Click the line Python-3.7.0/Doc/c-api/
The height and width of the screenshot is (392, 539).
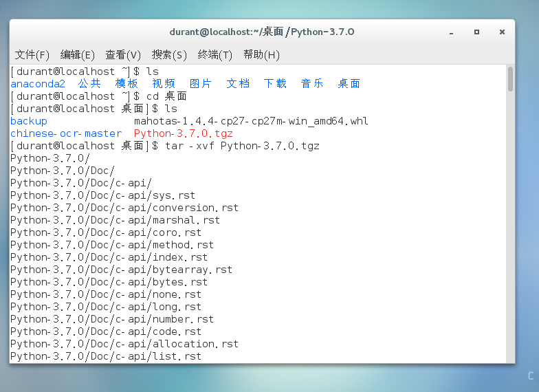pyautogui.click(x=81, y=183)
